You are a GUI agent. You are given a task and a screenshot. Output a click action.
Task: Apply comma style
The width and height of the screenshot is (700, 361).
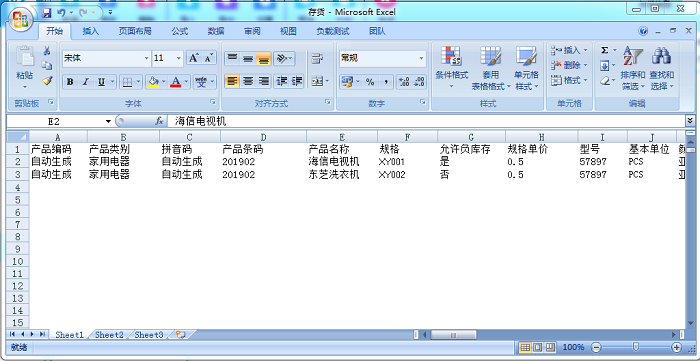click(385, 82)
